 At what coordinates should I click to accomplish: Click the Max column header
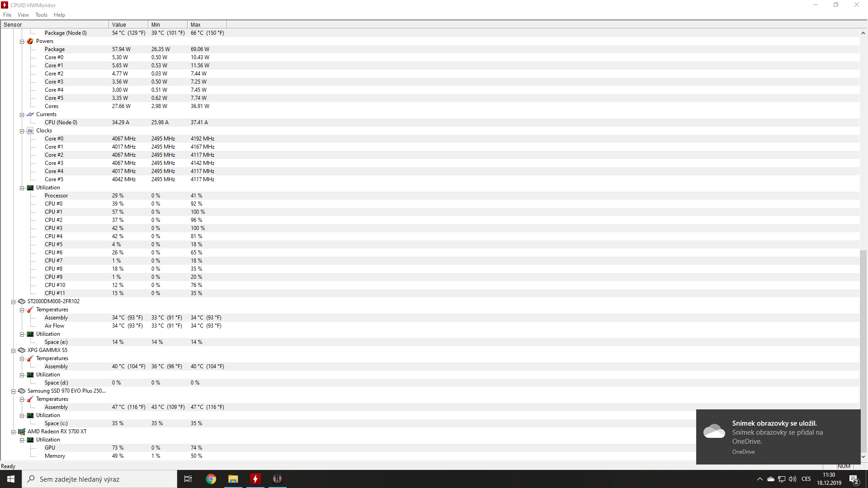coord(207,24)
